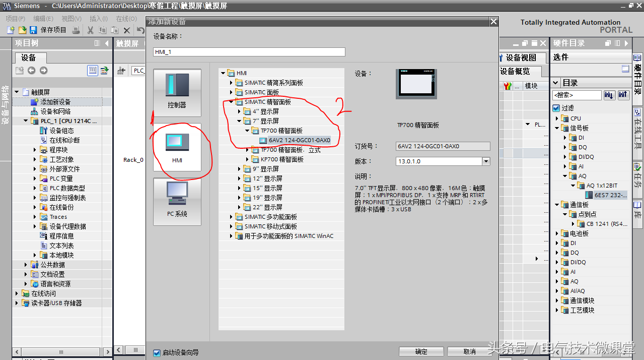This screenshot has height=360, width=644.
Task: Click the search downward icon in 硬件目录
Action: 609,95
